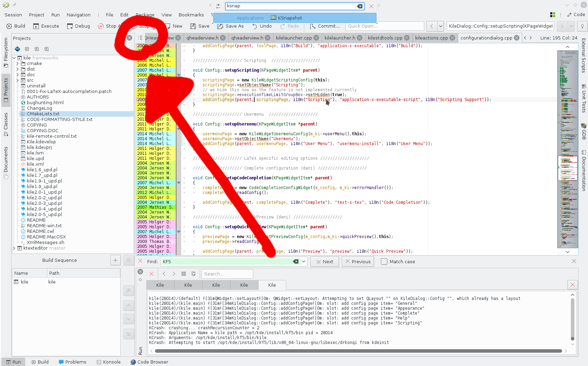
Task: Go to next item arrow in Run toolbar
Action: pos(174,274)
